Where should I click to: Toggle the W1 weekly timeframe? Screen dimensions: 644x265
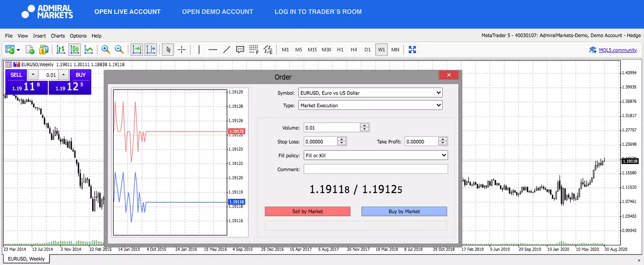click(381, 50)
